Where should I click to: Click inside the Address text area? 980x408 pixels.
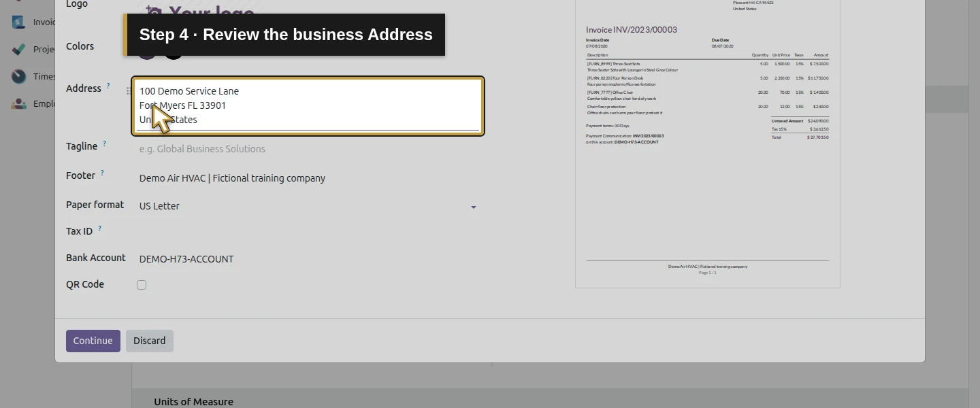(308, 105)
